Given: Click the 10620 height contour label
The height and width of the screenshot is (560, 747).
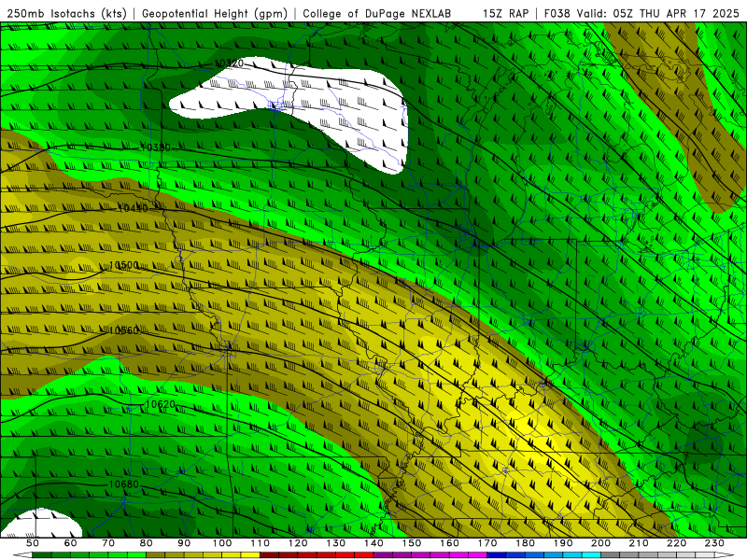Looking at the screenshot, I should click(x=160, y=404).
